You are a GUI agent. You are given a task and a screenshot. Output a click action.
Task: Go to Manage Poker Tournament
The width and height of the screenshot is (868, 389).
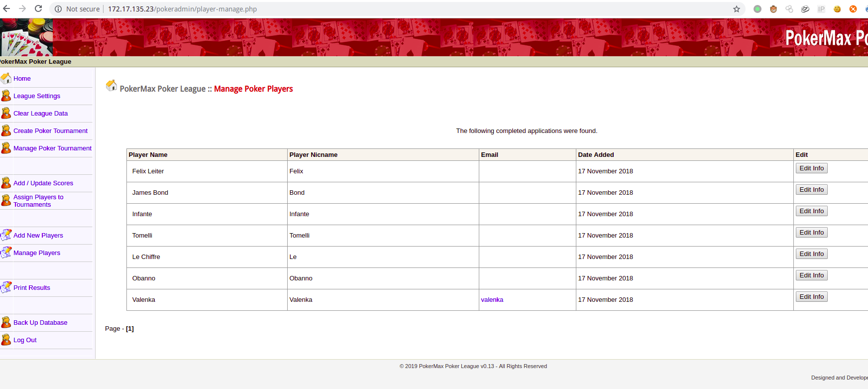(x=52, y=148)
